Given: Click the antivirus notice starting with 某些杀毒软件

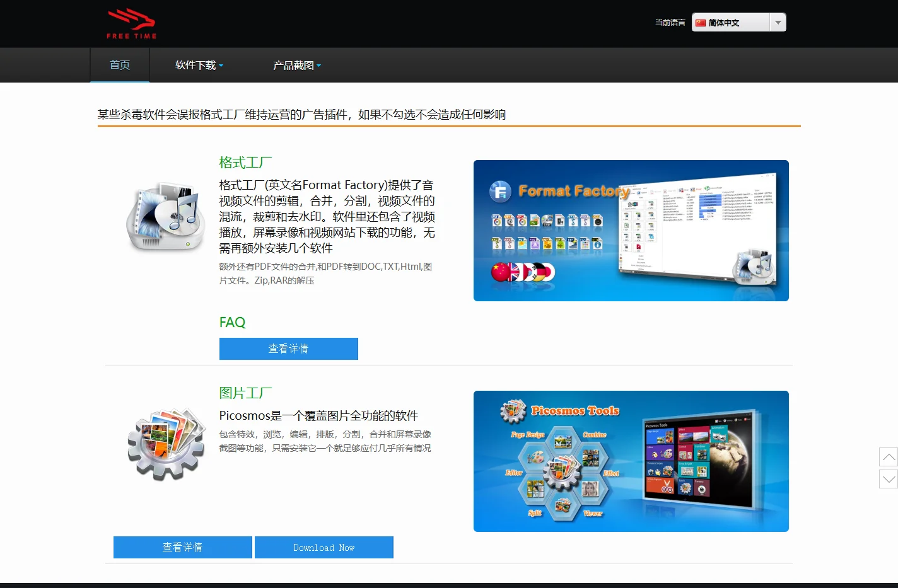Looking at the screenshot, I should 301,115.
